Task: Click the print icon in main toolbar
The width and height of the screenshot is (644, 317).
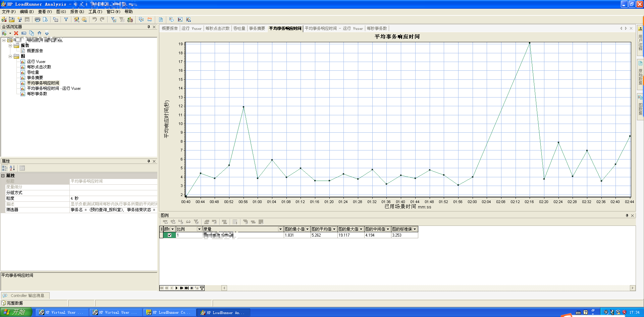Action: [38, 20]
